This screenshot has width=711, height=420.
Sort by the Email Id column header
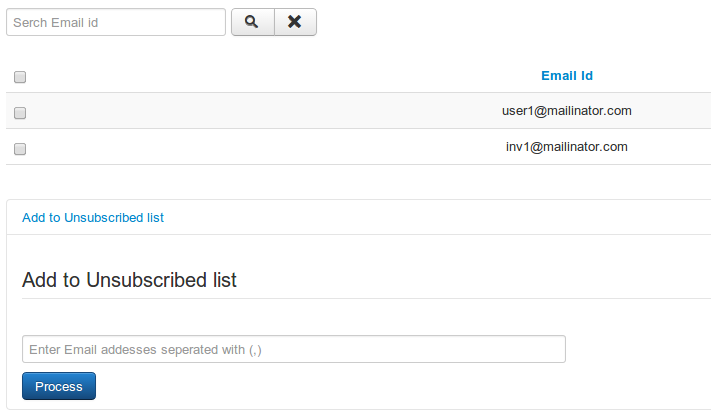(x=567, y=76)
